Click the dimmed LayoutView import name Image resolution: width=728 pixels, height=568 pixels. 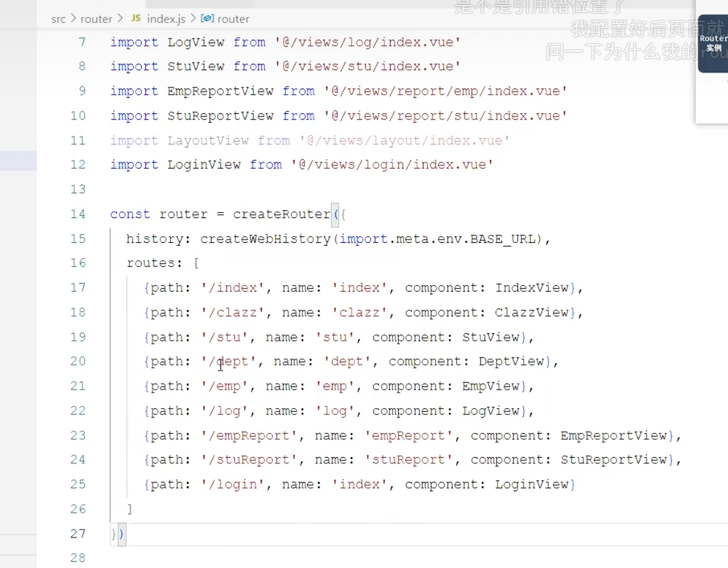click(x=208, y=141)
